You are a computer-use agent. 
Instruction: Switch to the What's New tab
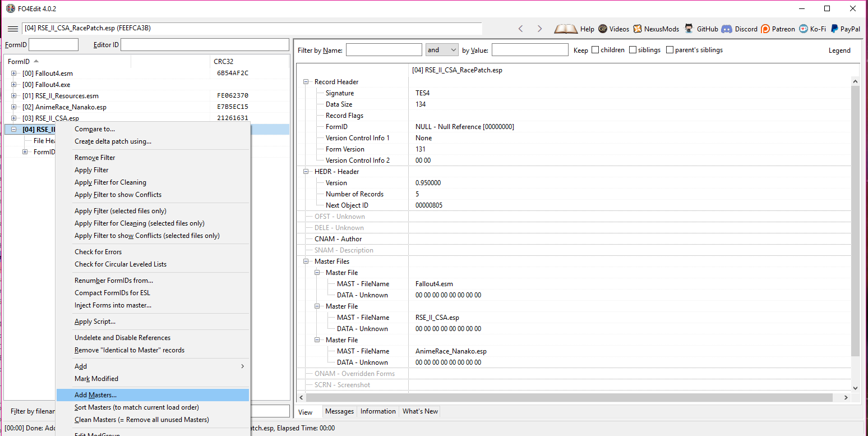[x=420, y=411]
